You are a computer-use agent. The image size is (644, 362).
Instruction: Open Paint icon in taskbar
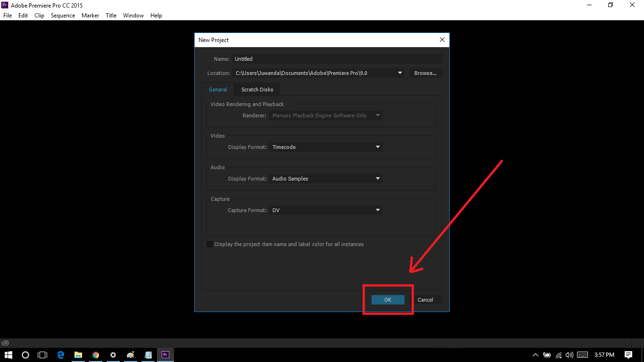point(131,355)
